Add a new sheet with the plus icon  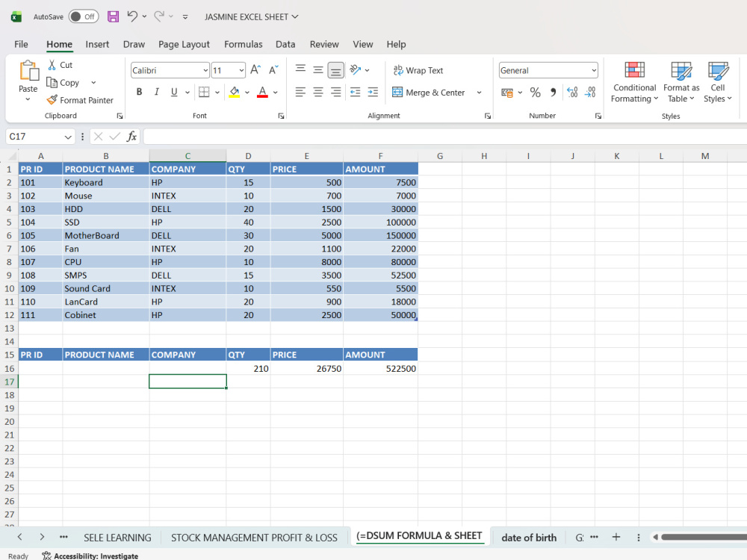click(616, 537)
